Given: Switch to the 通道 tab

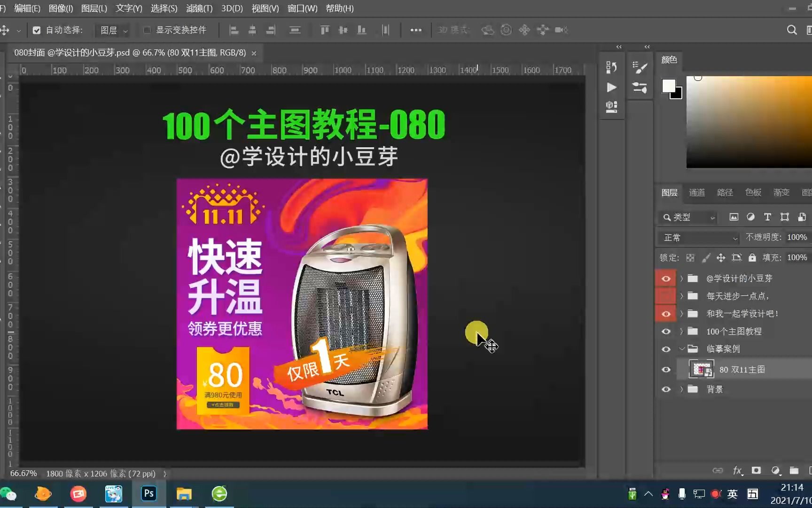Looking at the screenshot, I should point(697,192).
